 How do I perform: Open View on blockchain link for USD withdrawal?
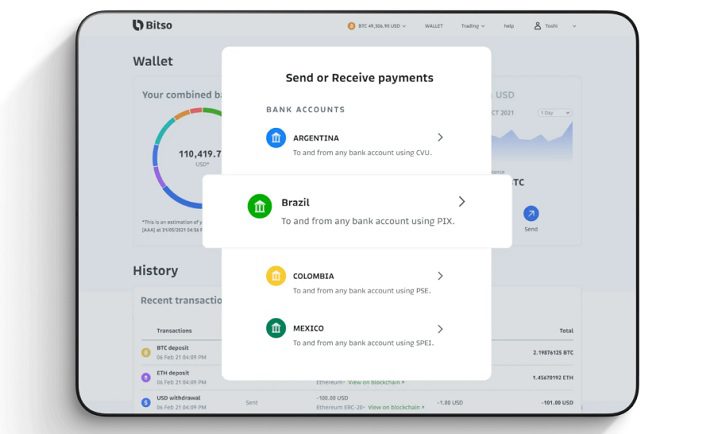click(x=394, y=407)
